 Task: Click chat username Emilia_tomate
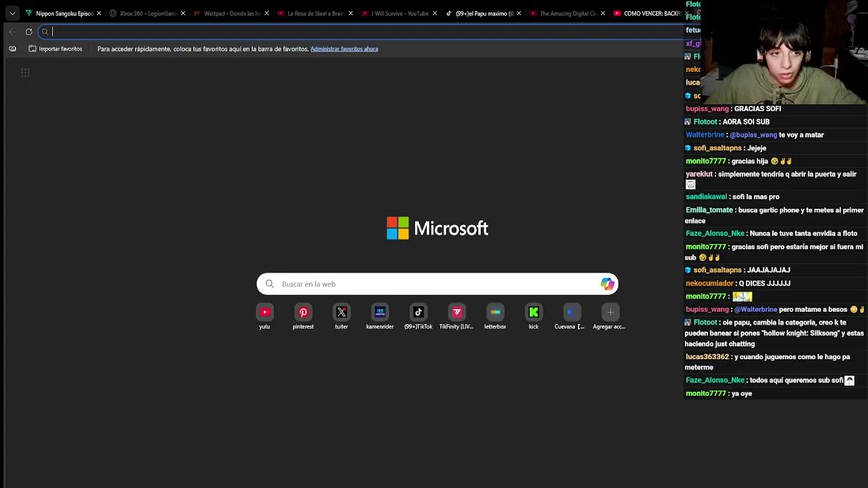(709, 210)
